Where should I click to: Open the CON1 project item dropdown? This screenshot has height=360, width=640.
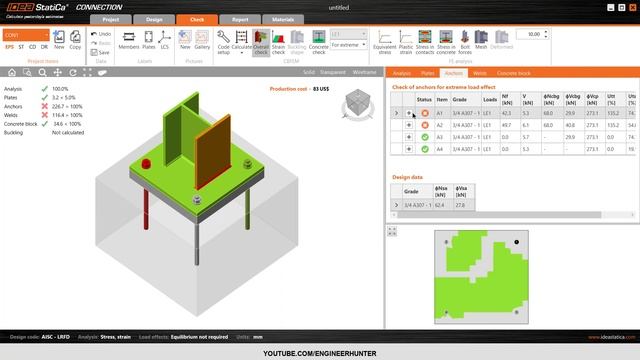[26, 35]
